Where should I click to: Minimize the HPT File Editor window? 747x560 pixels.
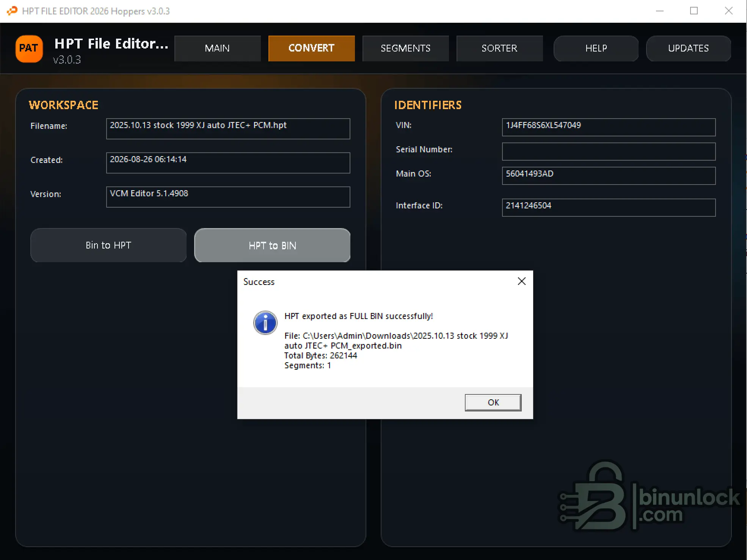660,11
